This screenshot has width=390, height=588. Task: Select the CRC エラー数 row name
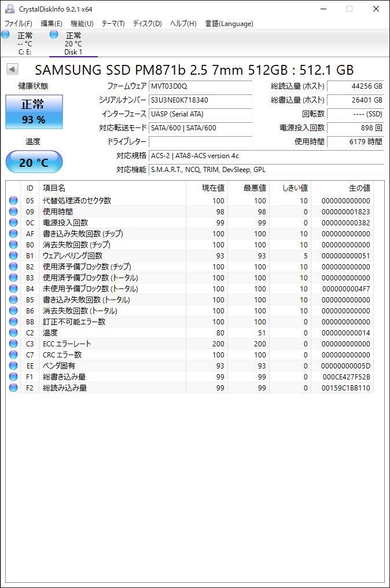pyautogui.click(x=62, y=355)
